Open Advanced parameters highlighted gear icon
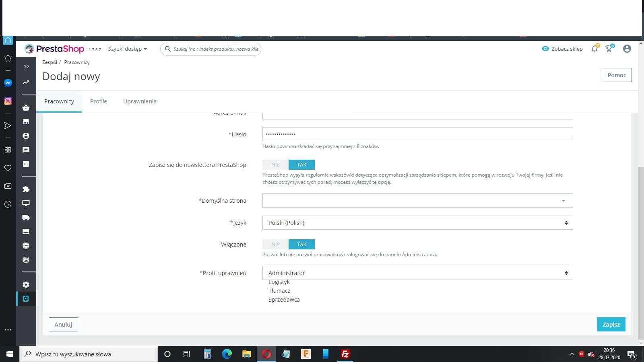The width and height of the screenshot is (644, 362). [26, 298]
